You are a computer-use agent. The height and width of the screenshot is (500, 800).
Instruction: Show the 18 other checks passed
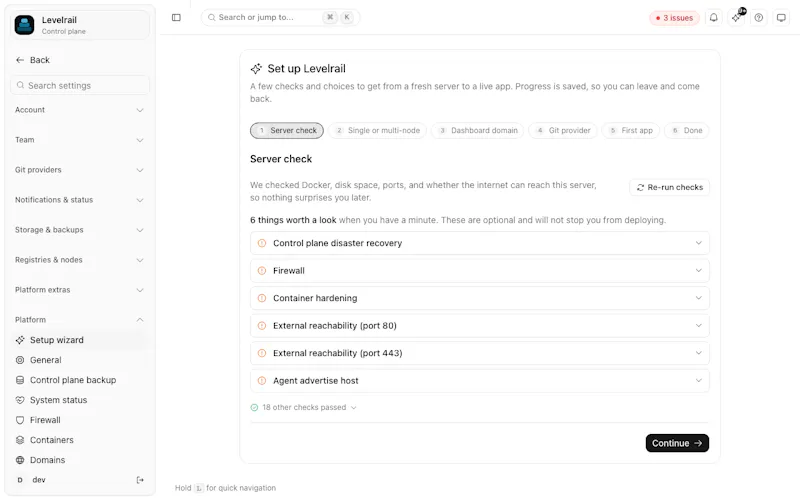(304, 407)
